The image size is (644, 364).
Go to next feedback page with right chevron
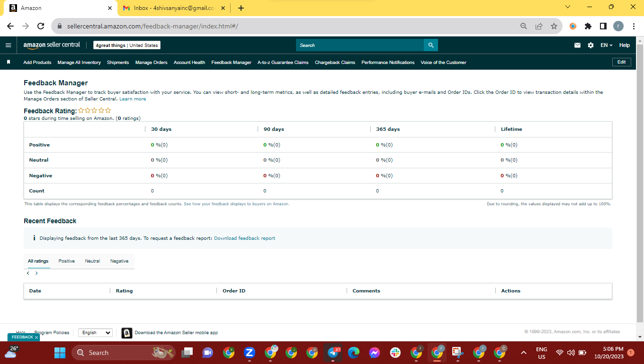(36, 273)
